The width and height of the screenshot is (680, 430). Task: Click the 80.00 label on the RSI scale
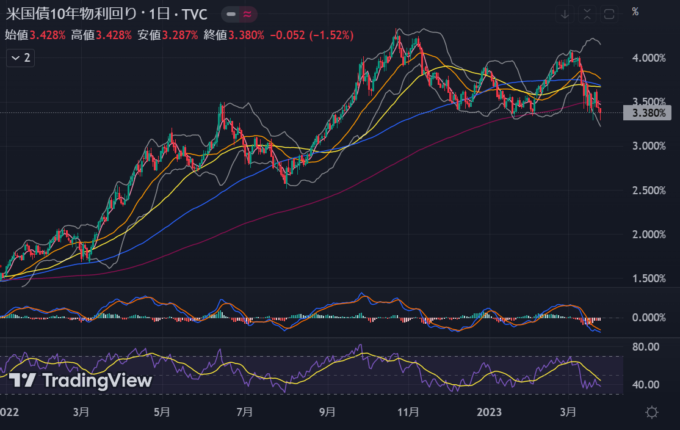(649, 348)
